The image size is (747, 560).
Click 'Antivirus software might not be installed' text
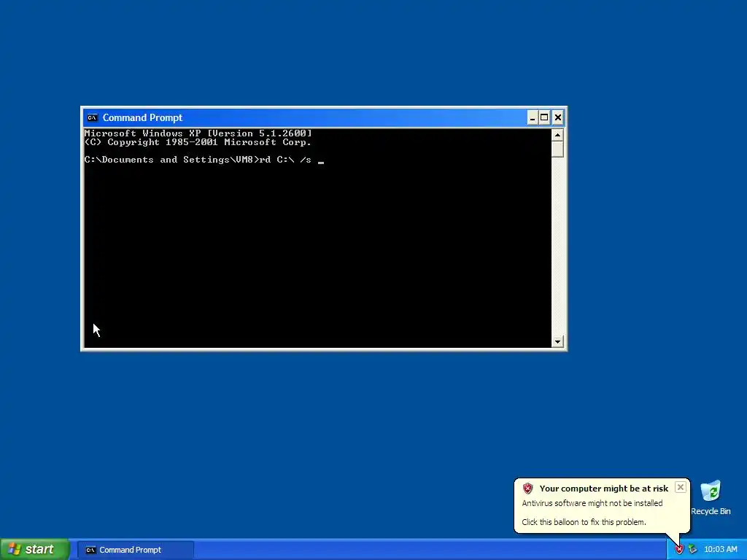tap(592, 503)
